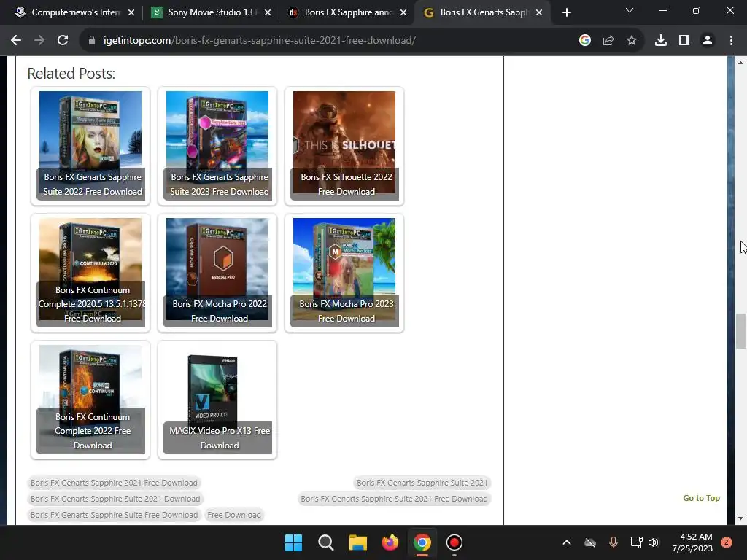Click the scrollbar up arrow
Screen dimensions: 747x560
pos(740,63)
